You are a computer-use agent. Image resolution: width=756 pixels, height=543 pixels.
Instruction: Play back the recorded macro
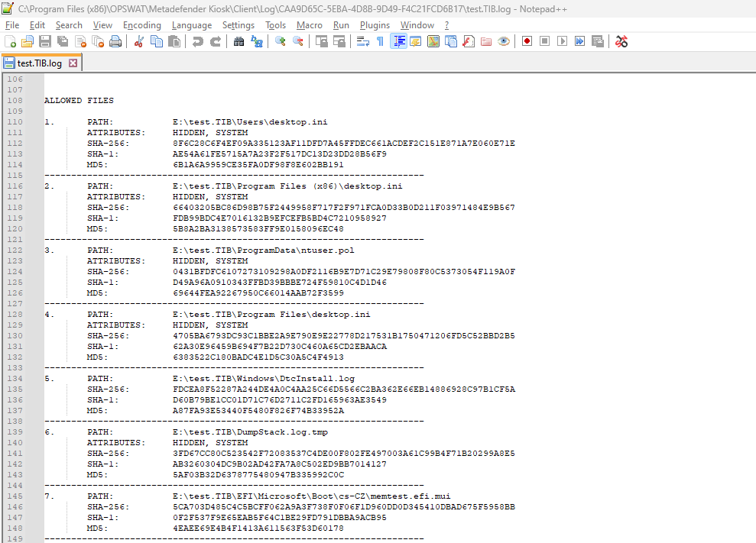(x=562, y=41)
